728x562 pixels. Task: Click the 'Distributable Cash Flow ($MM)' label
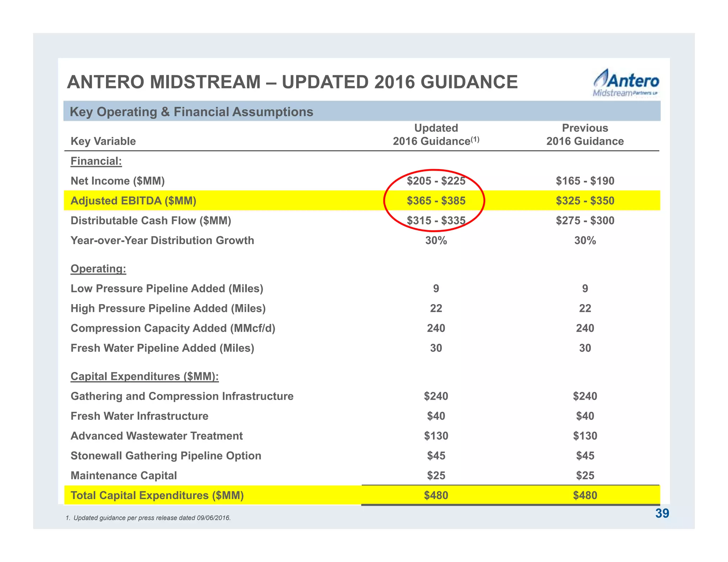tap(151, 221)
